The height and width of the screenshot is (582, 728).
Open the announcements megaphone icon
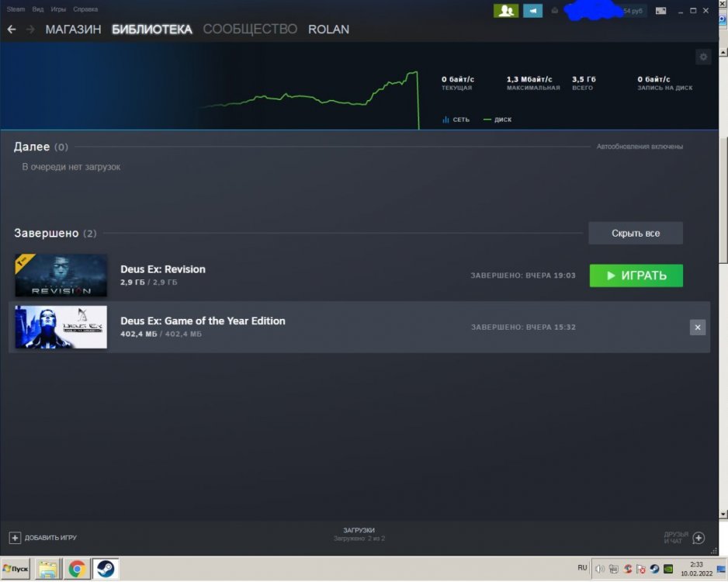pos(532,10)
